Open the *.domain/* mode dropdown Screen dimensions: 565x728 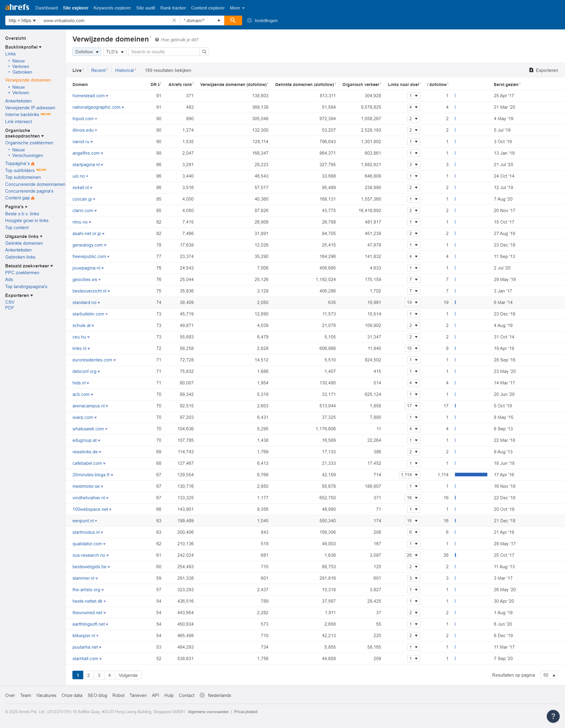coord(202,20)
